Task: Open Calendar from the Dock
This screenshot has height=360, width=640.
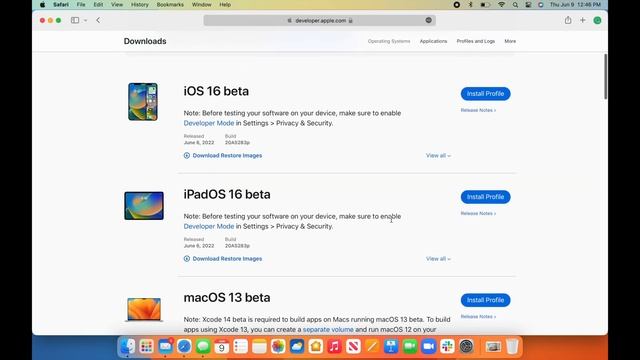Action: tap(222, 347)
